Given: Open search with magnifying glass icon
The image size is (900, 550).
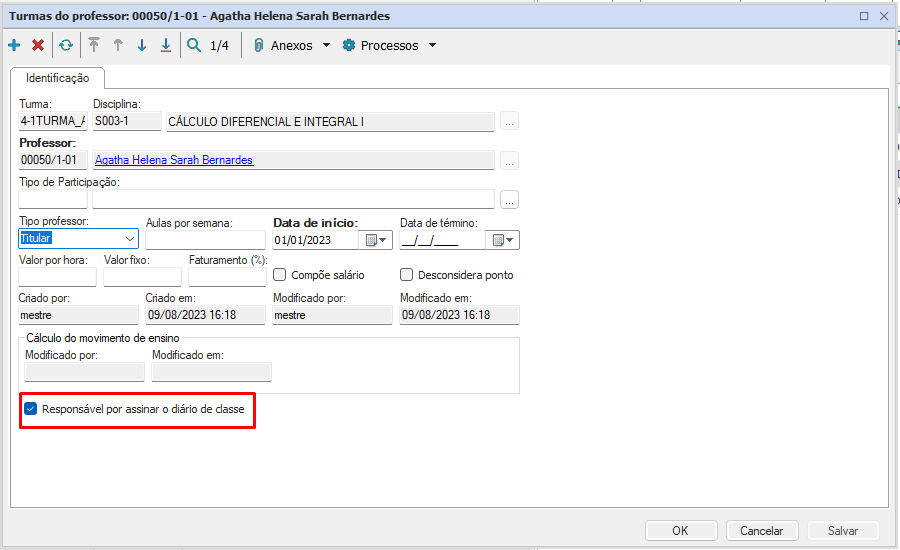Looking at the screenshot, I should pos(194,45).
